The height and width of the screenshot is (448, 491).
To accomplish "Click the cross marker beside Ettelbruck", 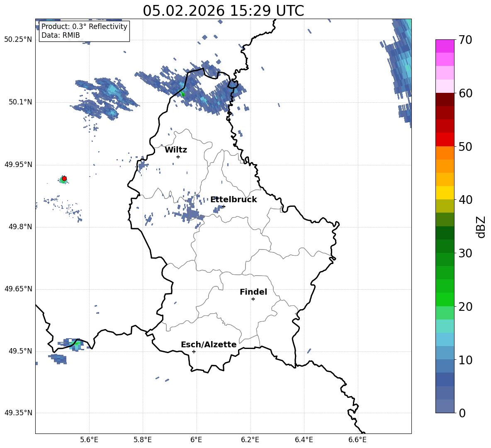I will pos(224,206).
